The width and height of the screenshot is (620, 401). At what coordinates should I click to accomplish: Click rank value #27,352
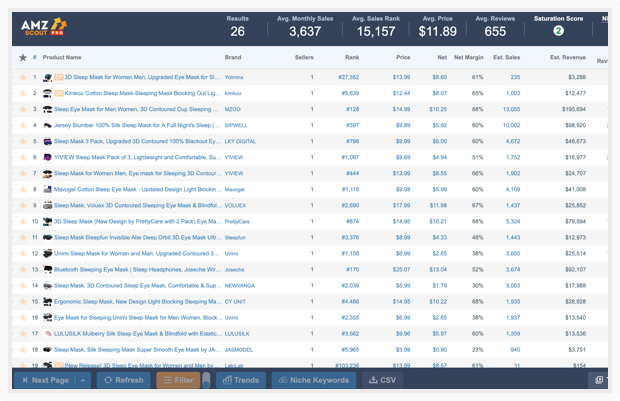click(x=349, y=77)
